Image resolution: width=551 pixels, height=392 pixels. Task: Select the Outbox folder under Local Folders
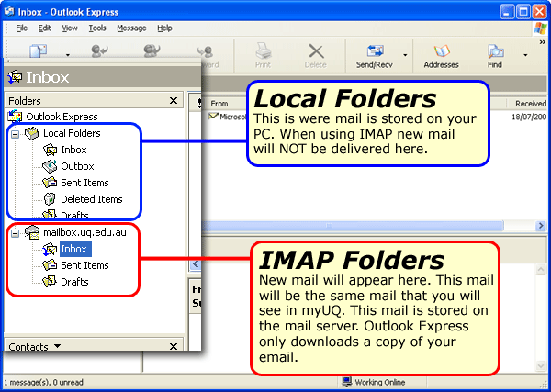coord(77,166)
